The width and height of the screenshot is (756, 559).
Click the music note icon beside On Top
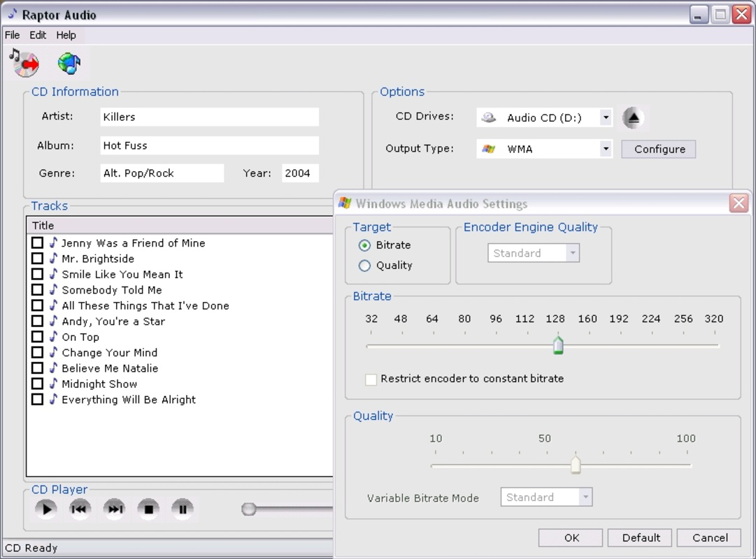(54, 336)
